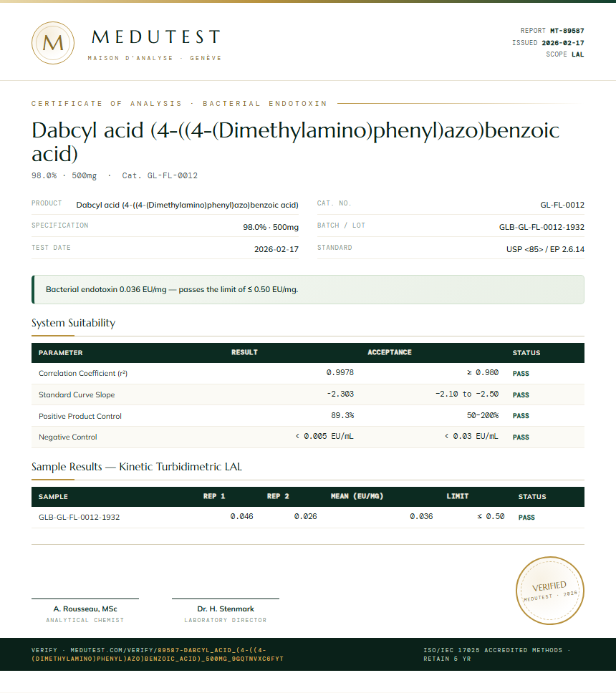
Task: Click the RESULT column header
Action: tap(244, 352)
